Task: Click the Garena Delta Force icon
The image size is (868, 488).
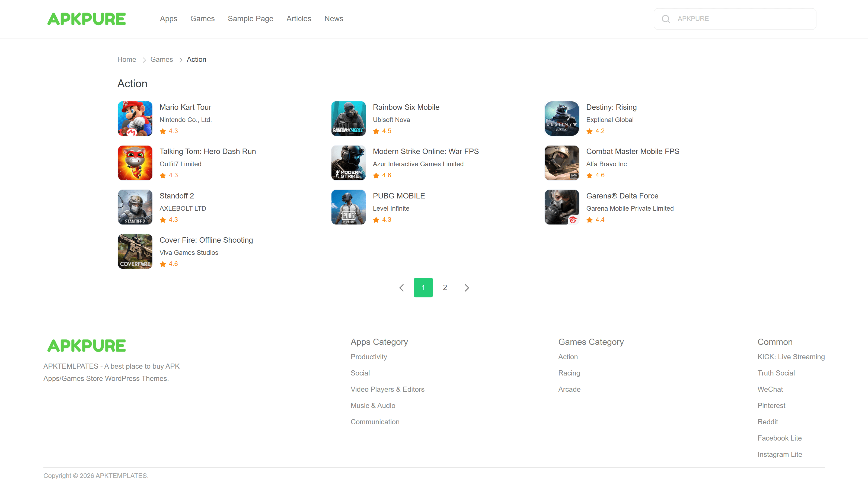Action: [x=561, y=207]
